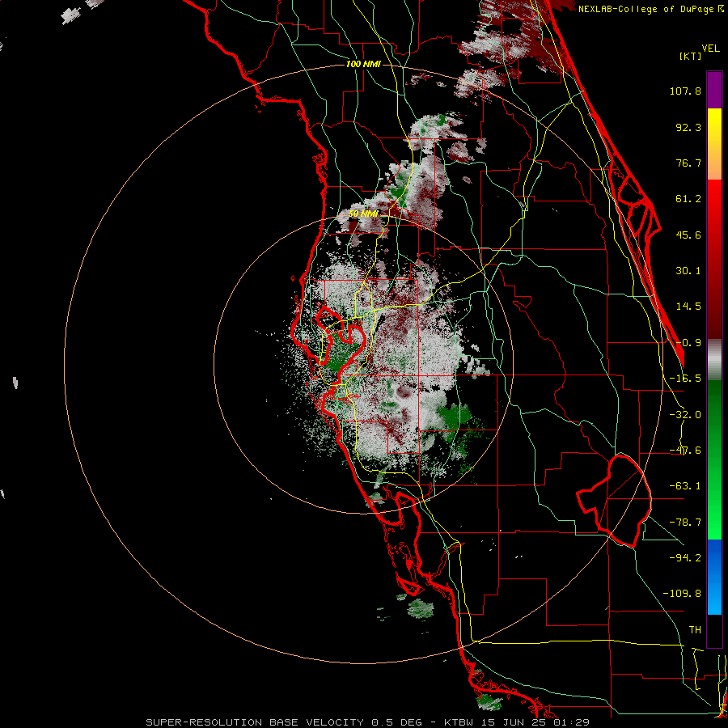Click the [KT] units label
This screenshot has width=728, height=728.
690,56
